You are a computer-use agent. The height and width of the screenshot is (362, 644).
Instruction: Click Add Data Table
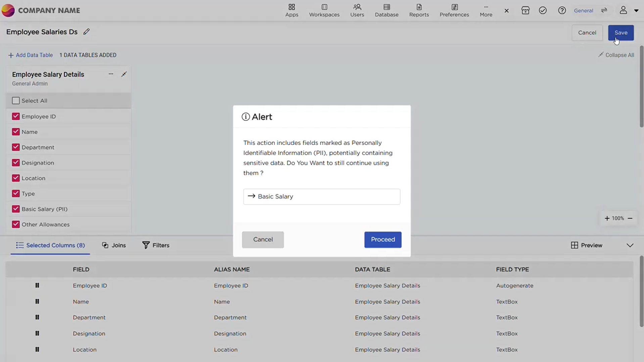click(31, 55)
